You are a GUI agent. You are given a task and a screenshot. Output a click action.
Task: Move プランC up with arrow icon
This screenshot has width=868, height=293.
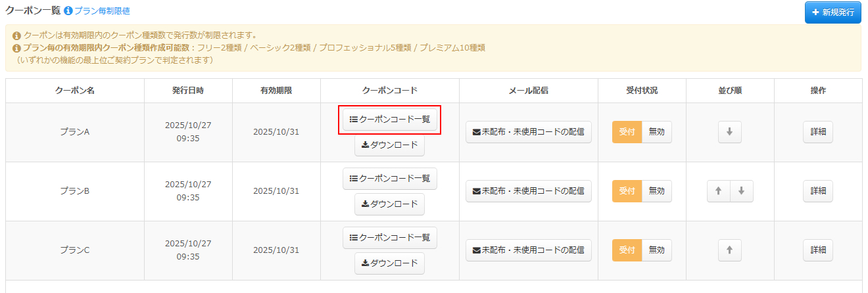click(x=729, y=250)
